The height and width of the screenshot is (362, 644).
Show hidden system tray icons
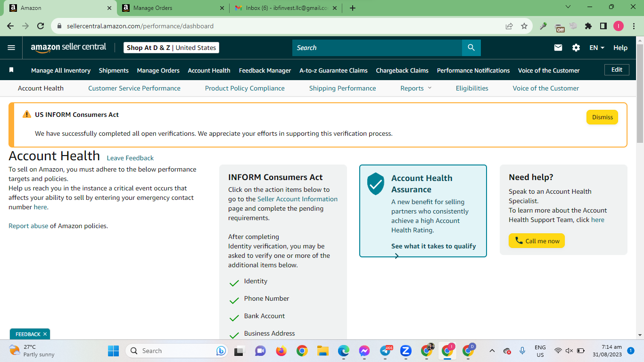(492, 351)
